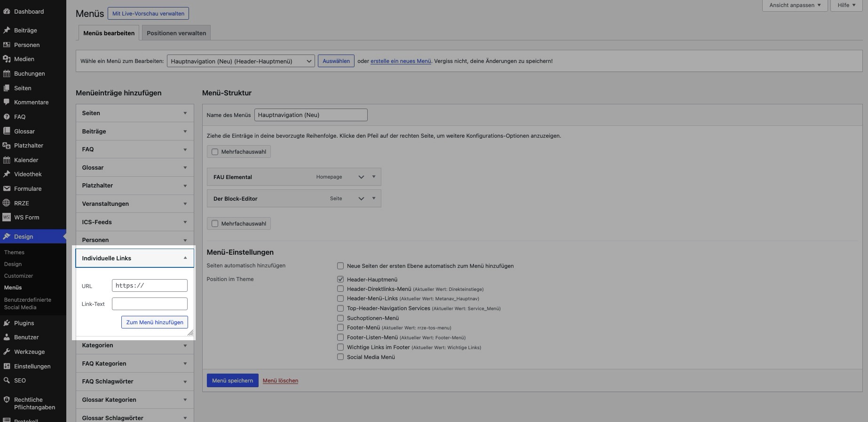Open the menu selection dropdown Hauptnavigation (Neu)
Screen dimensions: 868x422
[x=240, y=61]
